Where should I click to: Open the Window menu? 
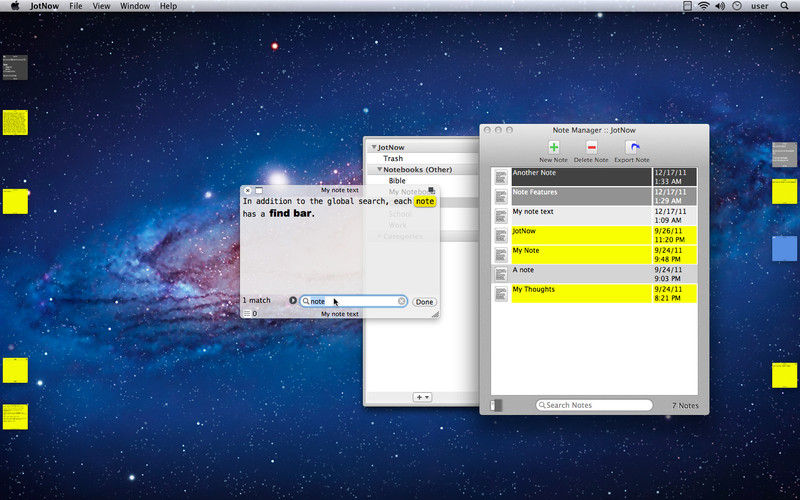point(135,6)
